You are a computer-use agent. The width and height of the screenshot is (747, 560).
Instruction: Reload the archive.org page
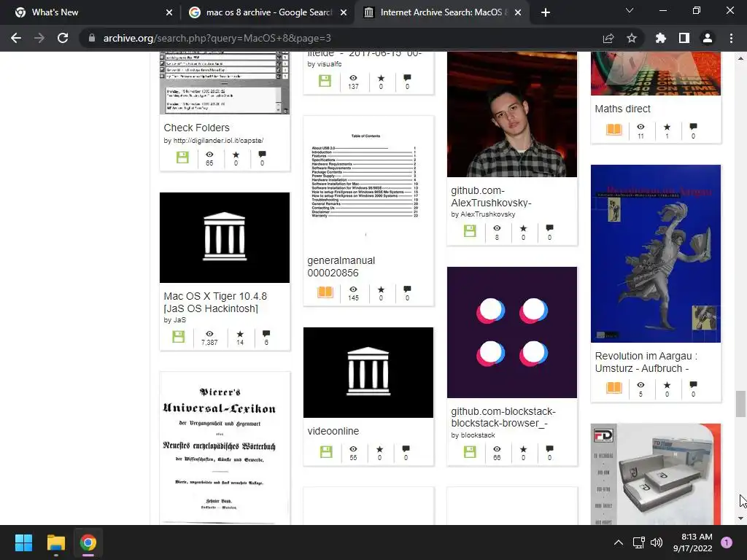pyautogui.click(x=63, y=38)
